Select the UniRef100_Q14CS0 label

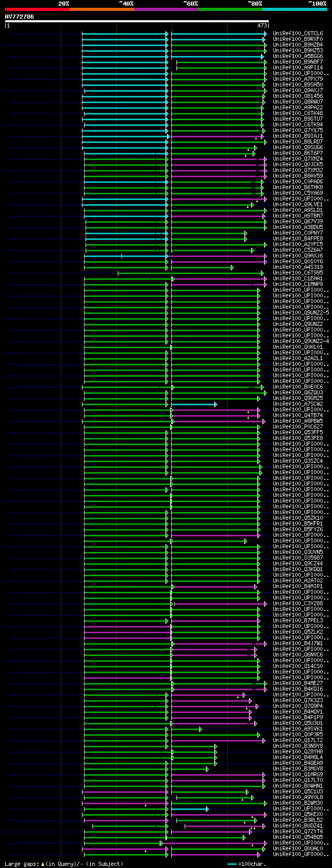pos(298,666)
